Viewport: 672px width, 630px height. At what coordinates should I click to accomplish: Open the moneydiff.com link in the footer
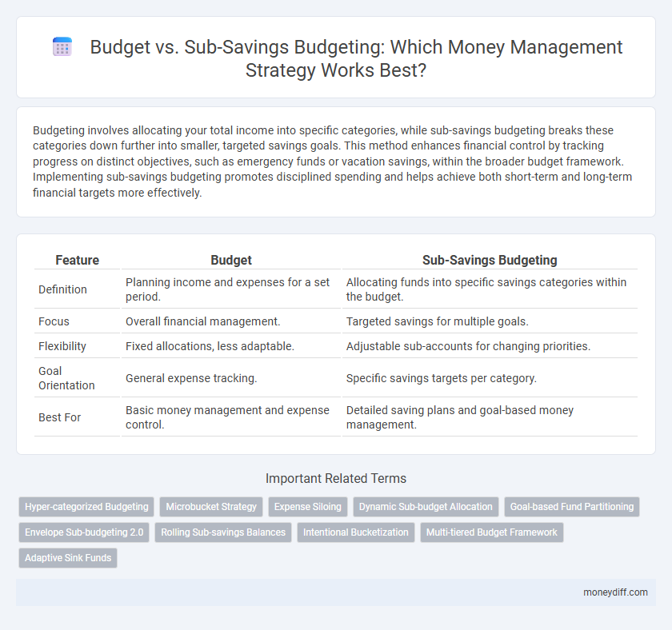(615, 592)
